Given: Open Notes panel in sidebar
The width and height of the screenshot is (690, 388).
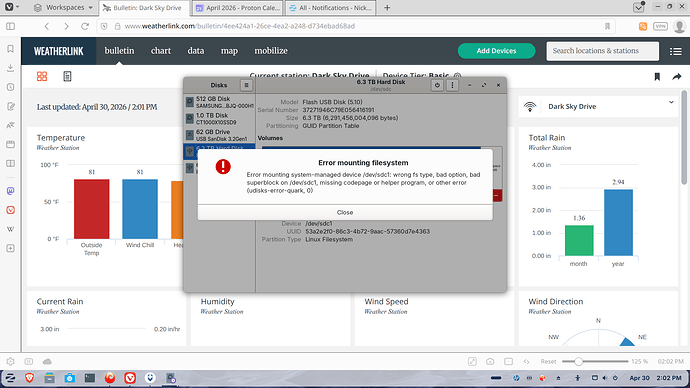Looking at the screenshot, I should click(11, 106).
